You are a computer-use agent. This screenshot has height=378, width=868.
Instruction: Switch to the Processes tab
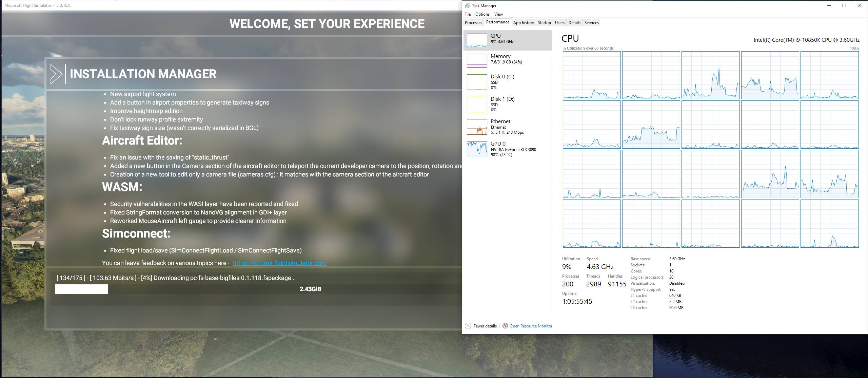click(473, 23)
